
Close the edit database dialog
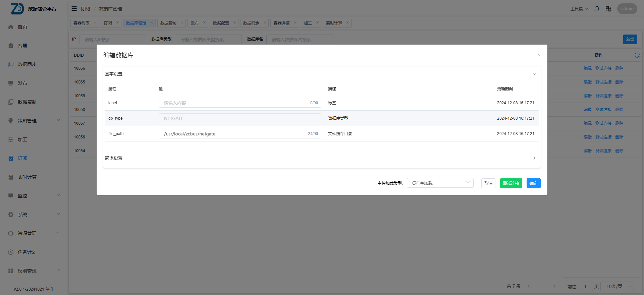[x=538, y=55]
